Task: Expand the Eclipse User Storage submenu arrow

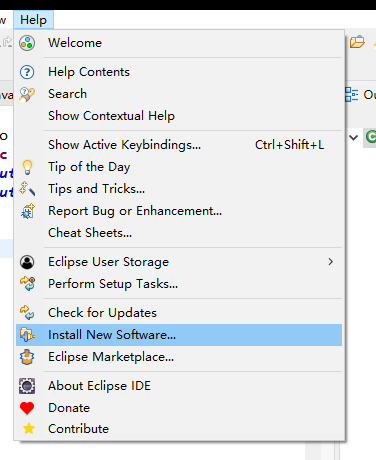Action: 330,262
